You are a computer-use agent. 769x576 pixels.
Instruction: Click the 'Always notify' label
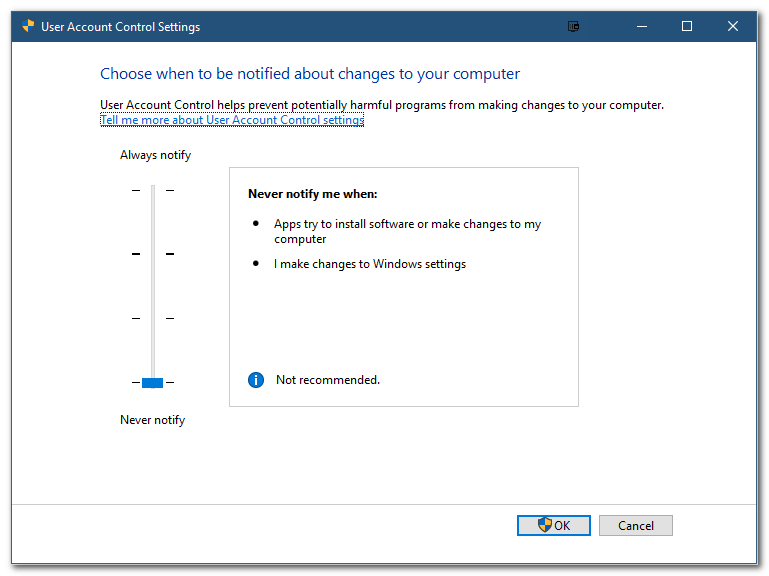[x=155, y=155]
